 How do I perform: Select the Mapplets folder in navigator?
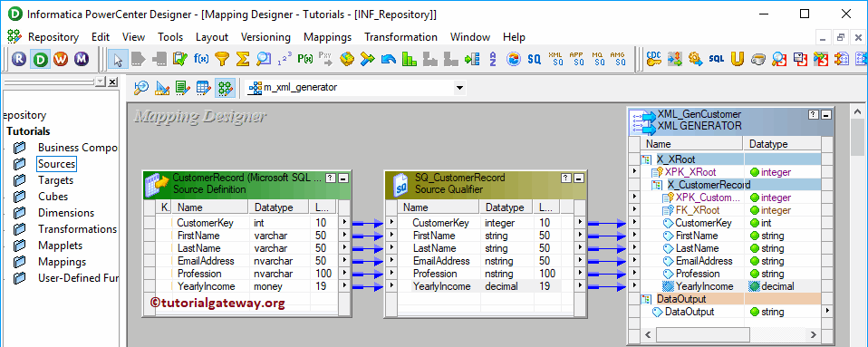coord(61,246)
